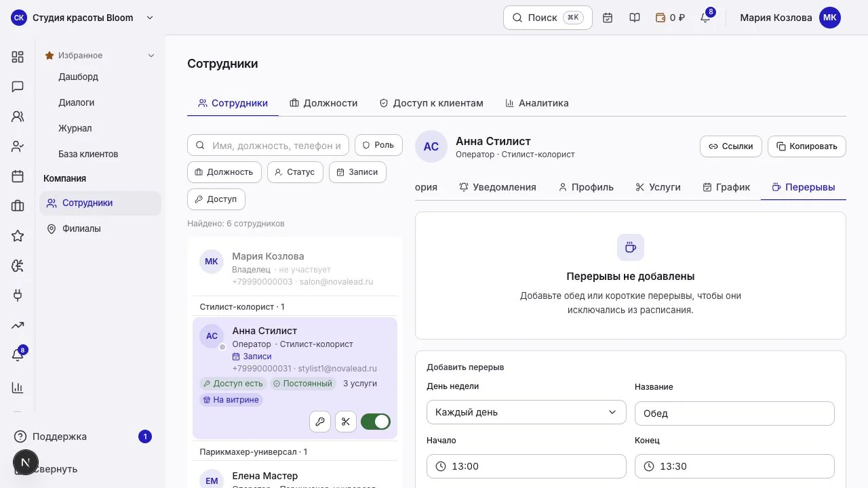This screenshot has height=488, width=868.
Task: Open the chat bubble icon in sidebar
Action: pyautogui.click(x=18, y=87)
